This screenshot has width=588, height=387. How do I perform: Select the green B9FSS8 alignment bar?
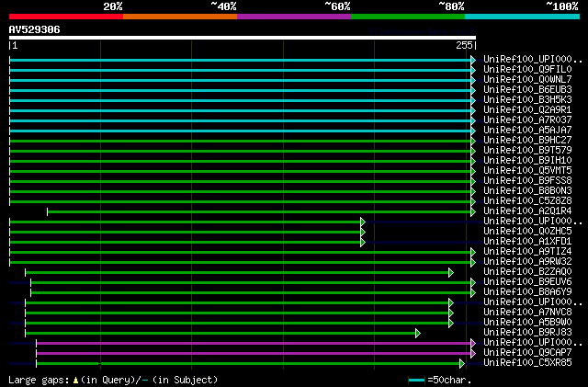(239, 181)
